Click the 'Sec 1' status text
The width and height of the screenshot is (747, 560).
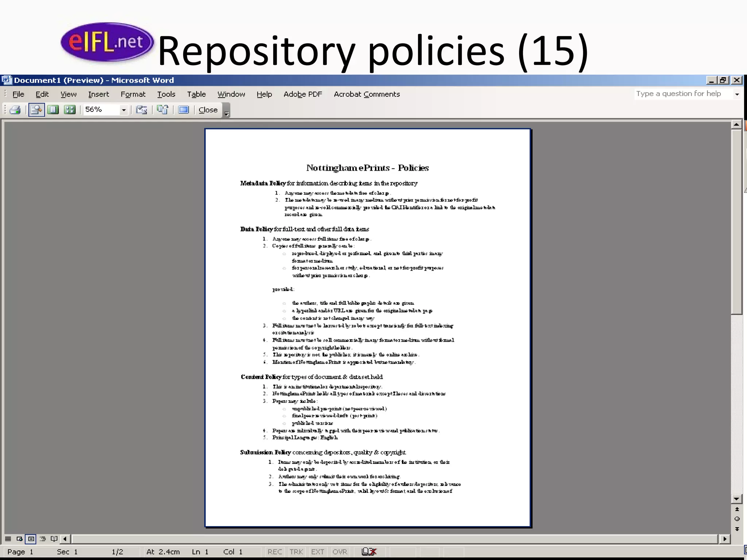[67, 552]
